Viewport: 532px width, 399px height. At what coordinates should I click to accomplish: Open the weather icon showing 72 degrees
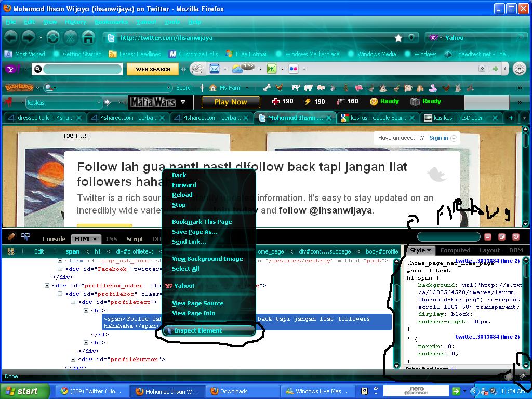click(x=243, y=69)
